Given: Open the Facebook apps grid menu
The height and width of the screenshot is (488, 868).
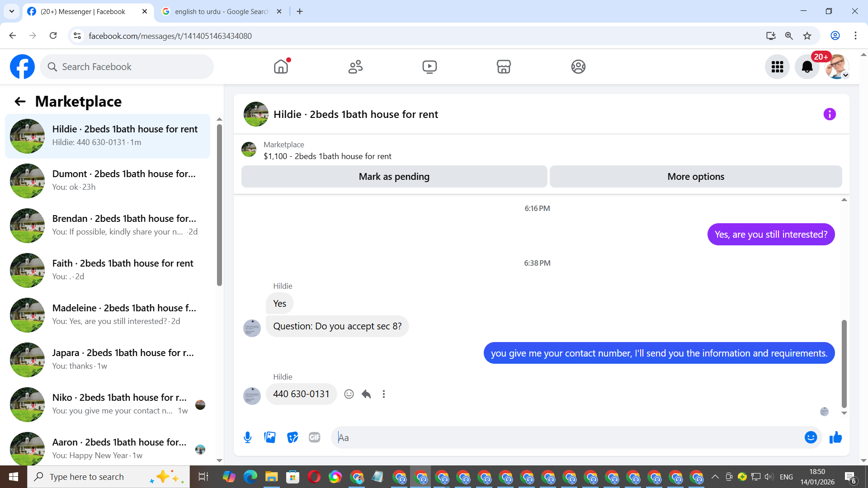Looking at the screenshot, I should click(777, 67).
